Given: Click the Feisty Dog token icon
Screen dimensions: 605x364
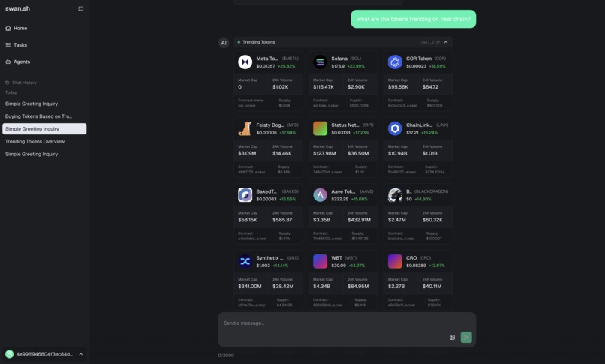Looking at the screenshot, I should coord(245,128).
